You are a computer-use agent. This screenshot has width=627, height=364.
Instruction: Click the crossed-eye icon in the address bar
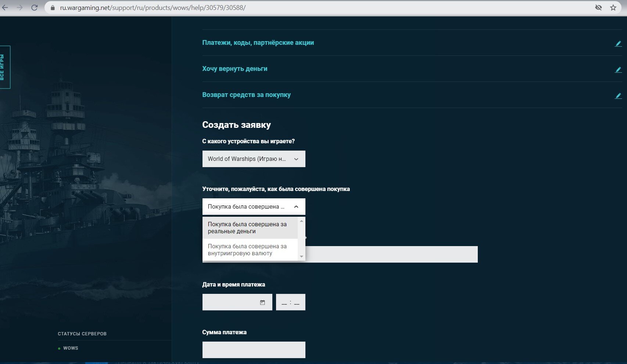click(598, 7)
